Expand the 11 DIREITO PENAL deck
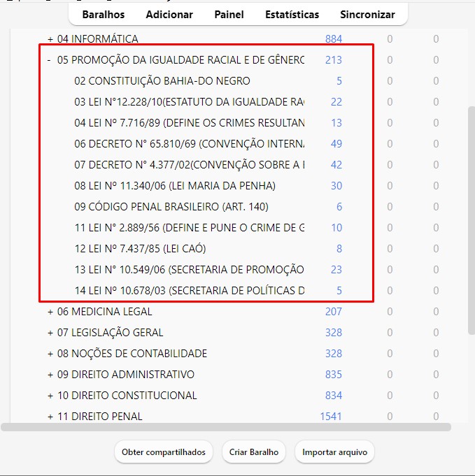The height and width of the screenshot is (476, 475). 50,417
